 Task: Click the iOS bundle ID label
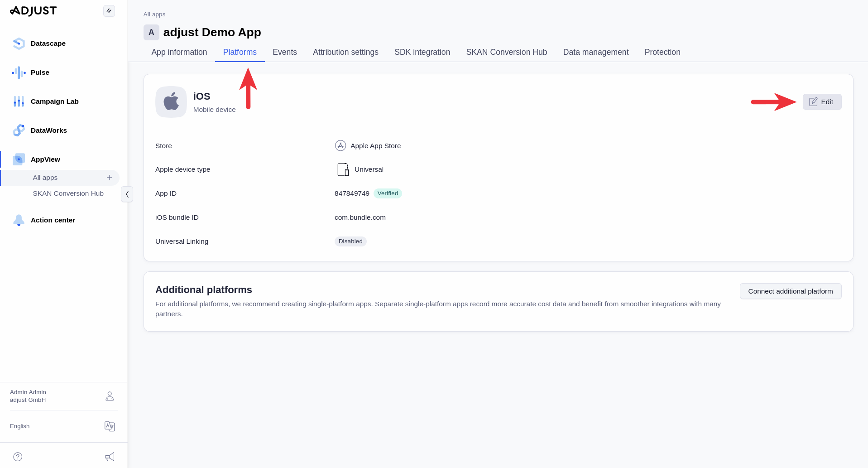177,217
